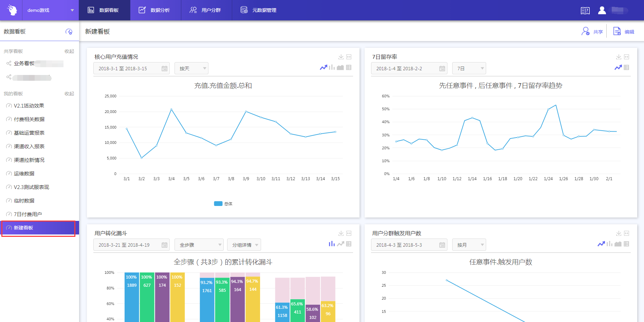The image size is (644, 322).
Task: Show 7日留存率 chart as a table
Action: [x=626, y=68]
